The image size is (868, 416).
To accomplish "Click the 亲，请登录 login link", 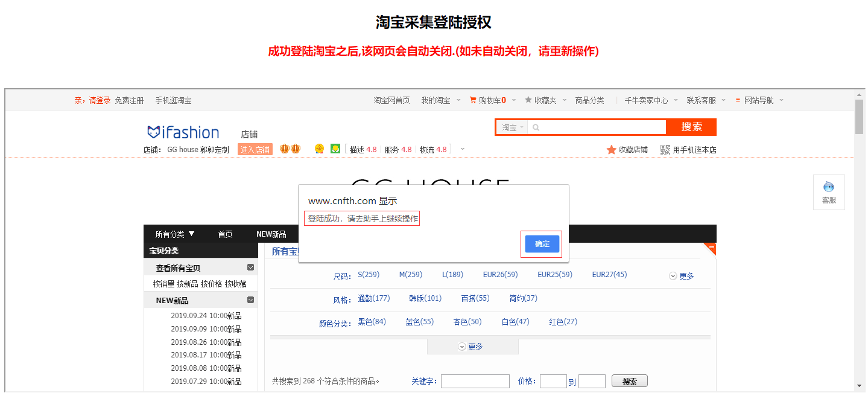I will 93,100.
